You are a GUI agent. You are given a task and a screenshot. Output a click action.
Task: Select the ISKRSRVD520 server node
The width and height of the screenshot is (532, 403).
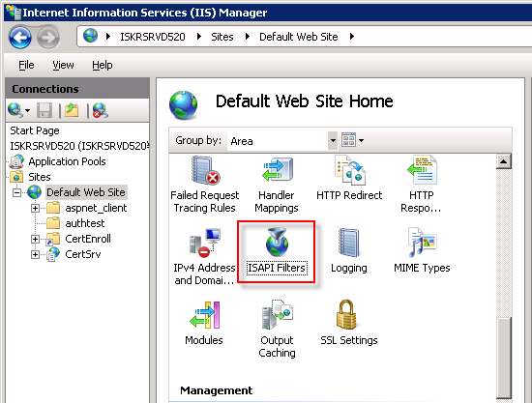tap(79, 146)
